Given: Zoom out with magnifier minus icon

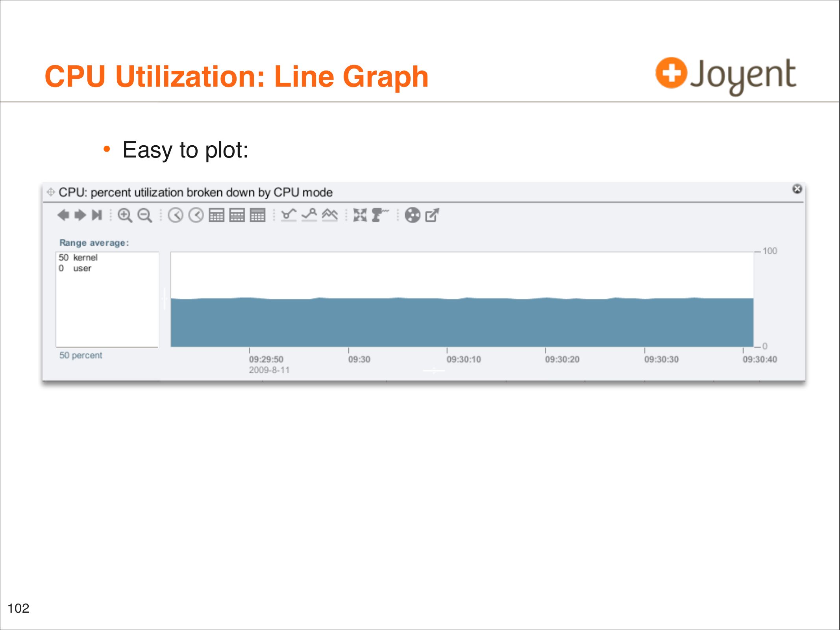Looking at the screenshot, I should pyautogui.click(x=145, y=215).
